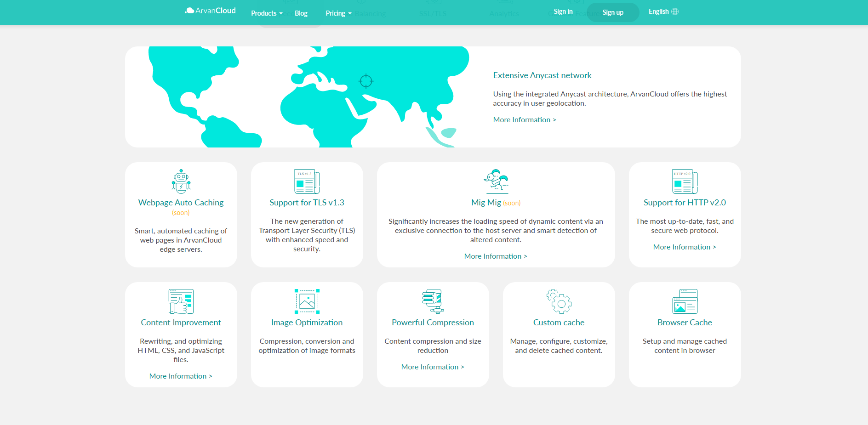Click the Content Improvement thumbs-up icon
This screenshot has height=425, width=868.
[x=181, y=301]
